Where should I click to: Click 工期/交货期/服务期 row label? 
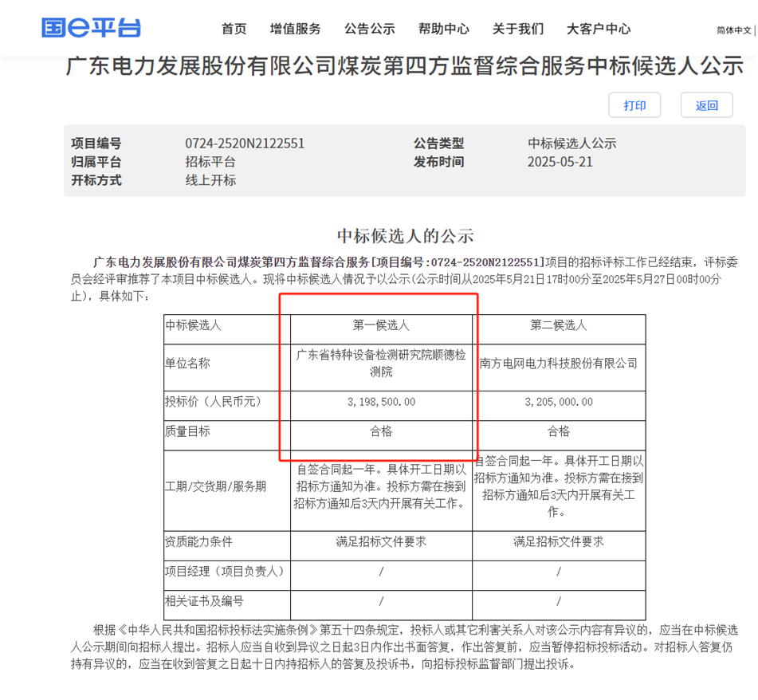pyautogui.click(x=216, y=487)
